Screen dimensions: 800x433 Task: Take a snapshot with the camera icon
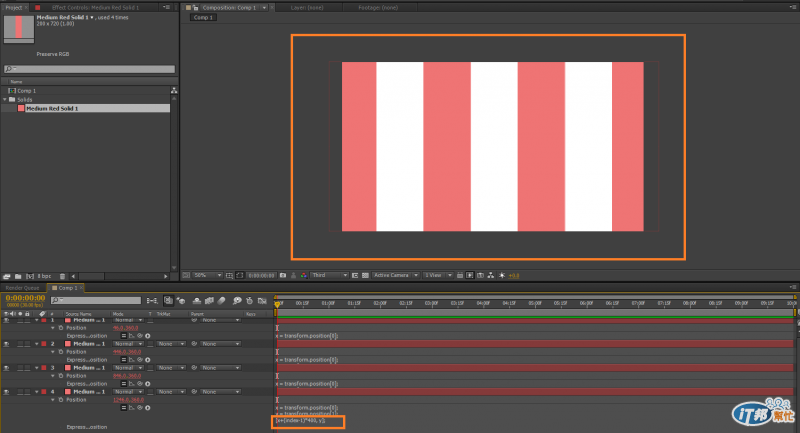[x=283, y=275]
